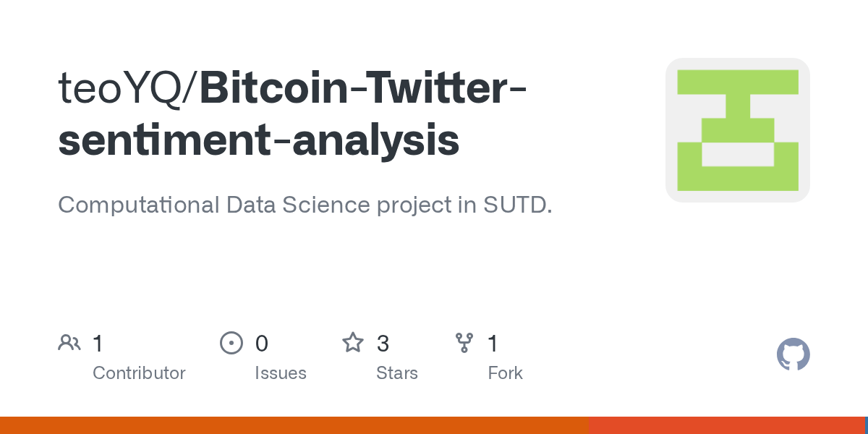Click the Fork branch icon
The width and height of the screenshot is (868, 434).
tap(464, 343)
